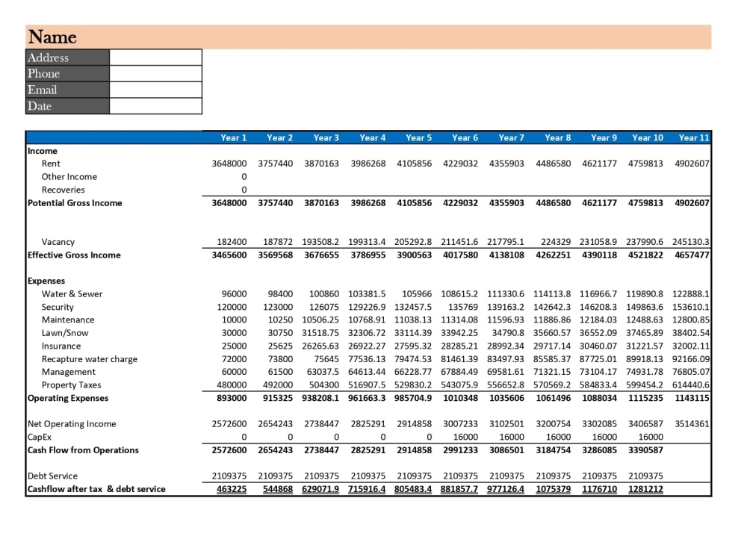The image size is (747, 560).
Task: Select the Other Income row label
Action: 69,177
